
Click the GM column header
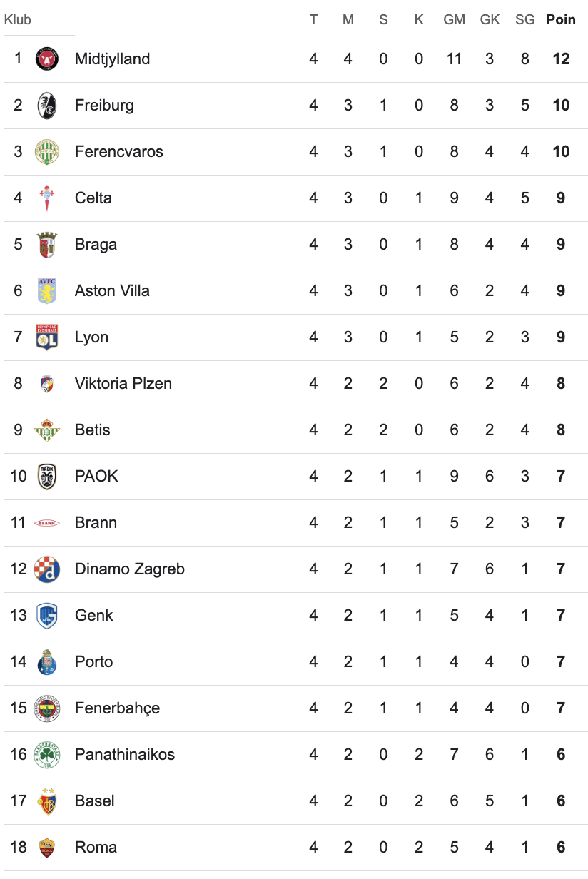[x=454, y=19]
